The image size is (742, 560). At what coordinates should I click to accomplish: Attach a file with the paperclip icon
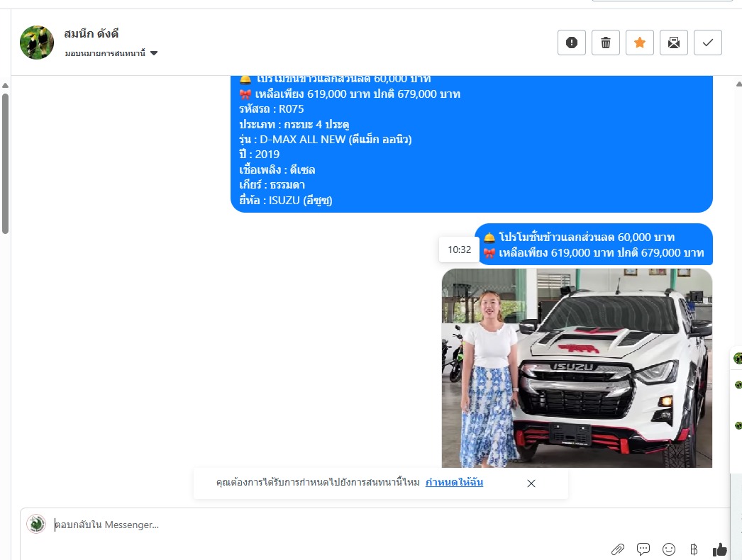tap(618, 549)
